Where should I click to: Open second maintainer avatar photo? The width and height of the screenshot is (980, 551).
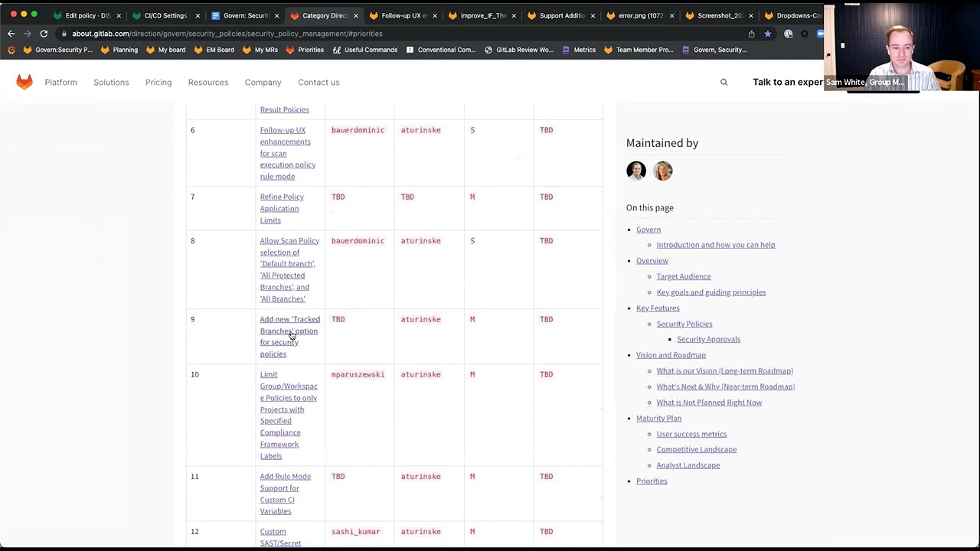(x=663, y=171)
